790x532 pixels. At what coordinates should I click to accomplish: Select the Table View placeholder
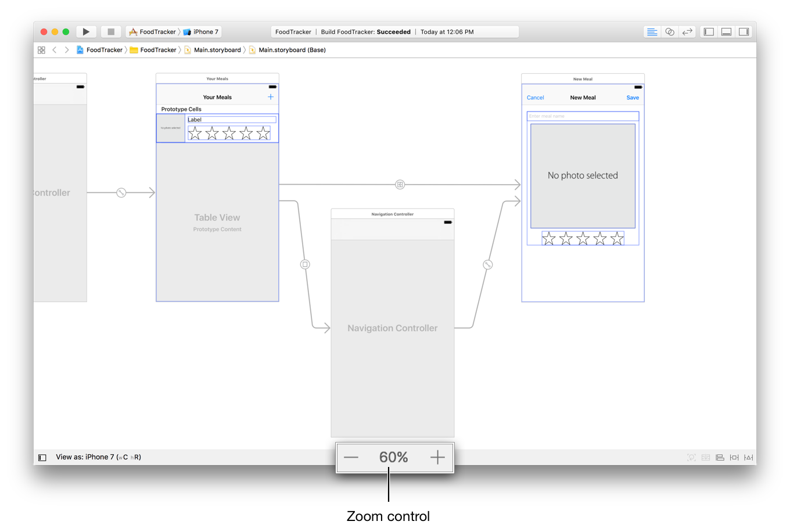pyautogui.click(x=217, y=222)
